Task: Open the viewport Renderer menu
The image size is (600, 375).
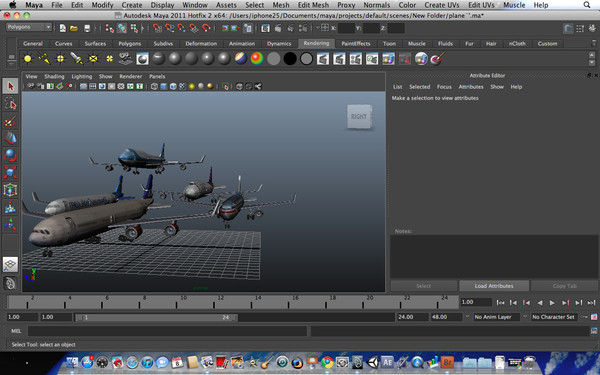Action: (131, 77)
